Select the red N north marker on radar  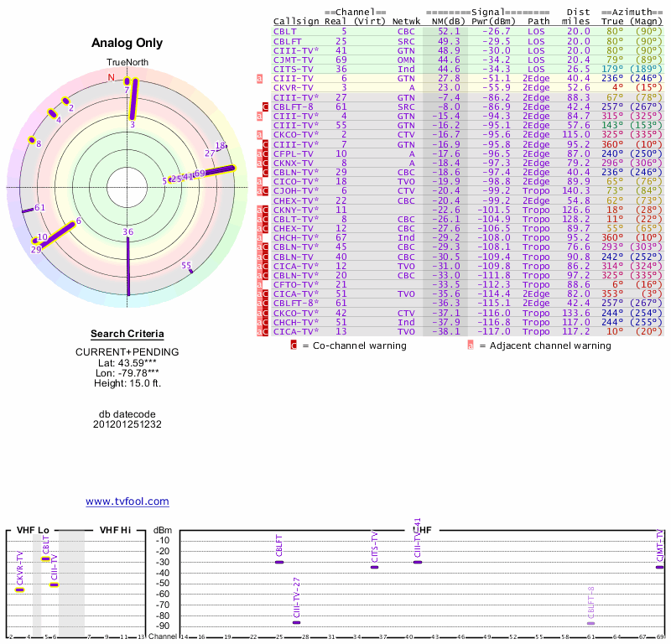[111, 77]
